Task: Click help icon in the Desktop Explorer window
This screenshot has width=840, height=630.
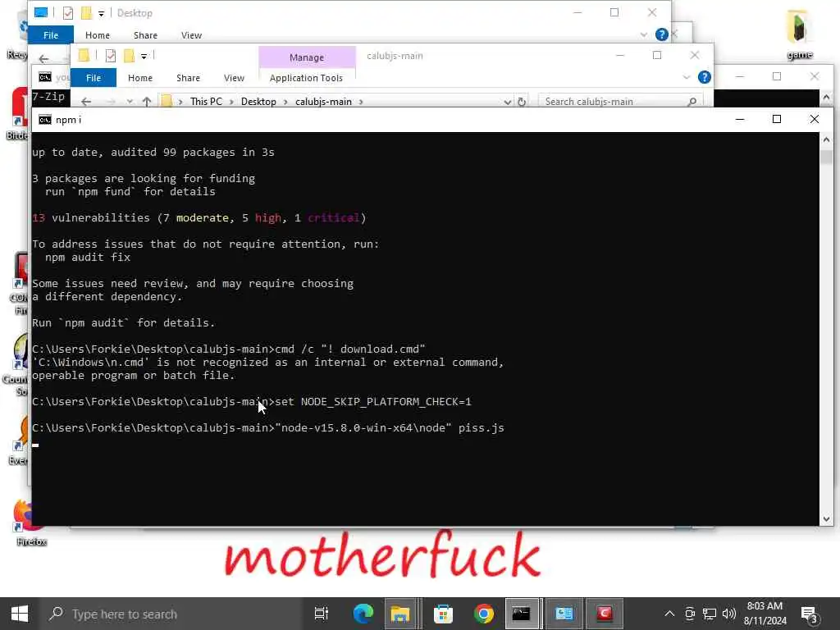Action: pyautogui.click(x=662, y=34)
